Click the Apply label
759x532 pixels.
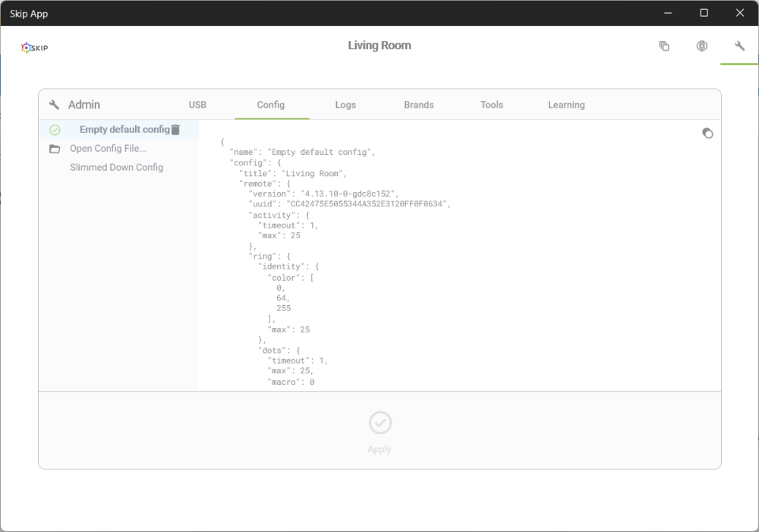tap(379, 449)
